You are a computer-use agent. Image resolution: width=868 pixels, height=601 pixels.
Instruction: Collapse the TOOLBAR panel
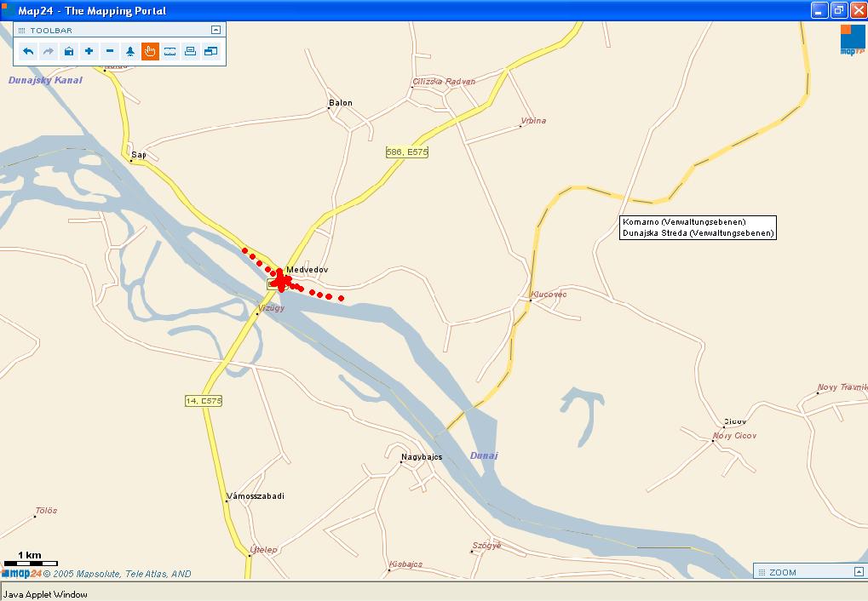point(216,30)
